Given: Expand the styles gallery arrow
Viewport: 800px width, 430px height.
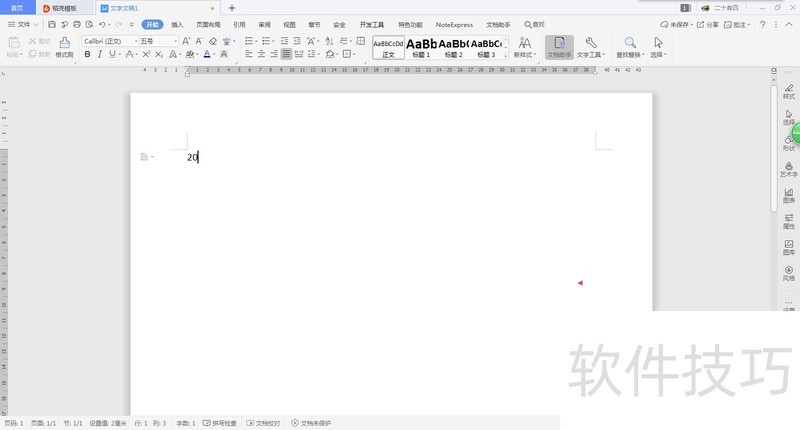Looking at the screenshot, I should click(x=506, y=55).
